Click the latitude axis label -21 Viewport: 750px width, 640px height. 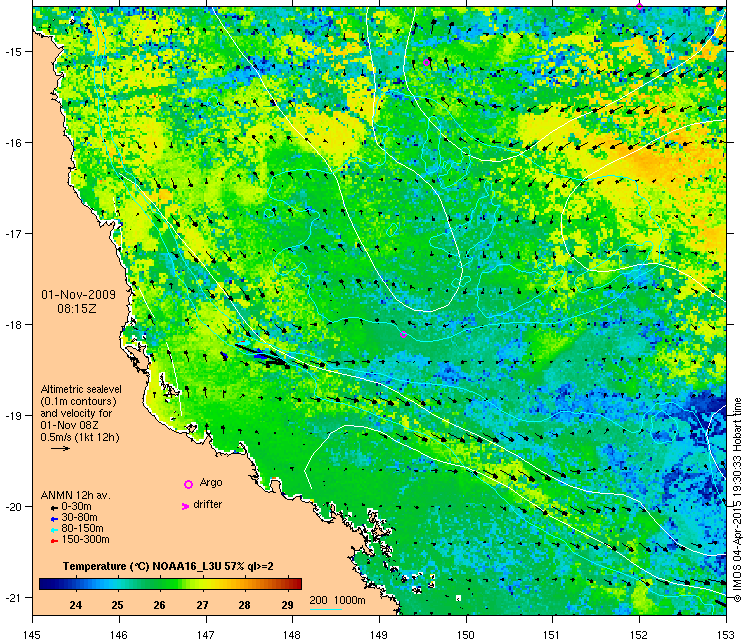pos(12,597)
